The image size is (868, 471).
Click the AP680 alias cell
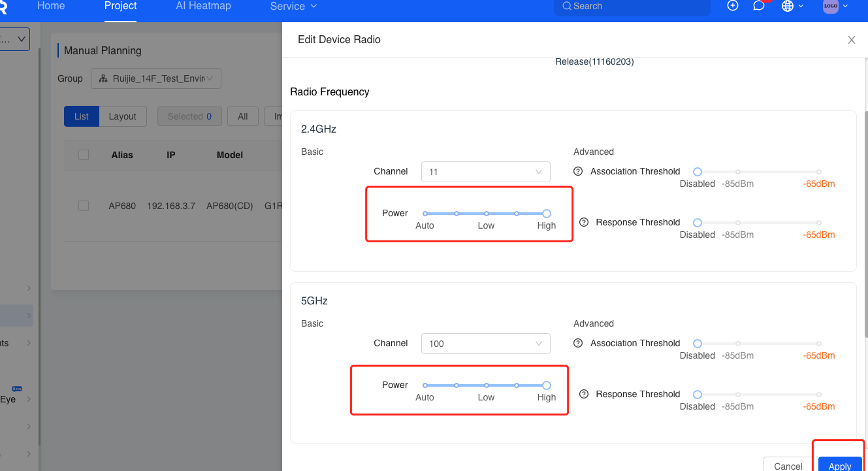122,206
